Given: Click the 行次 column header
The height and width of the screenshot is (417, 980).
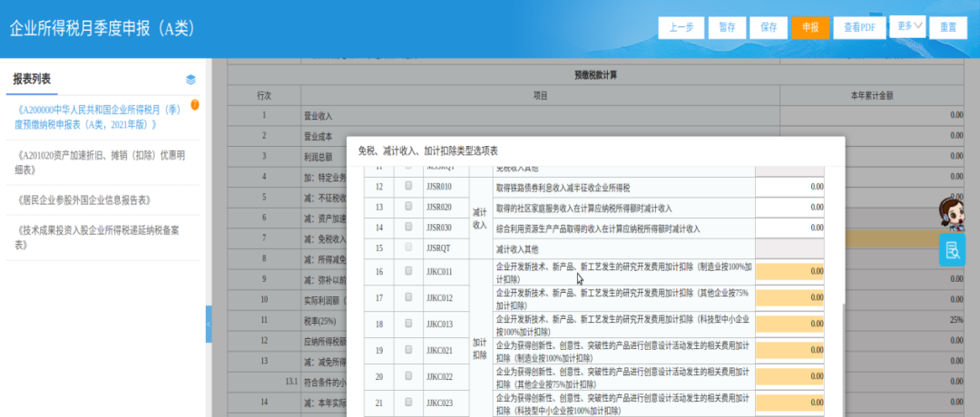Looking at the screenshot, I should (264, 96).
